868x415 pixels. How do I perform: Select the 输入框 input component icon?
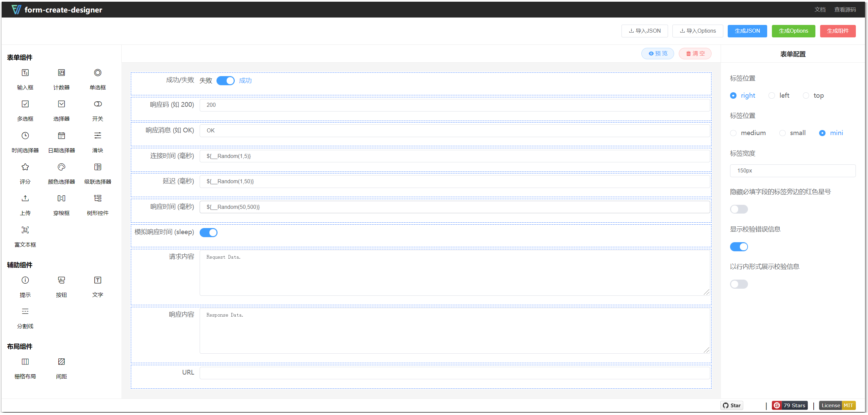pos(25,73)
